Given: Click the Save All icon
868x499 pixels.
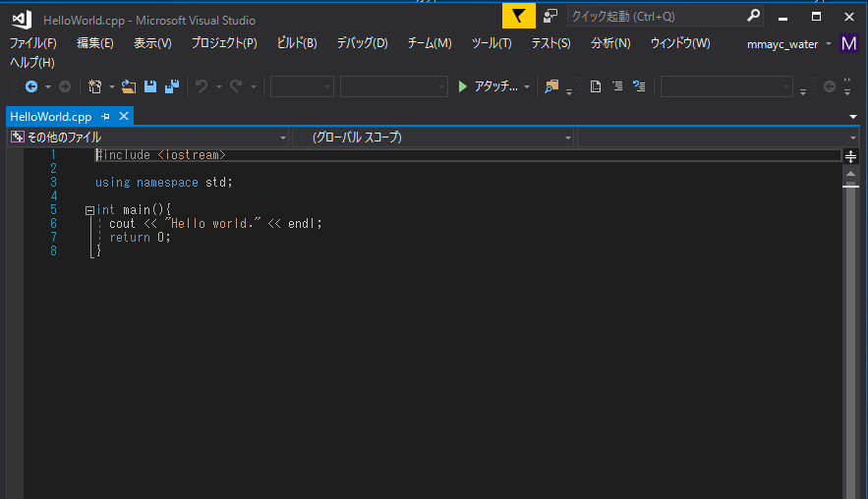Looking at the screenshot, I should point(172,86).
